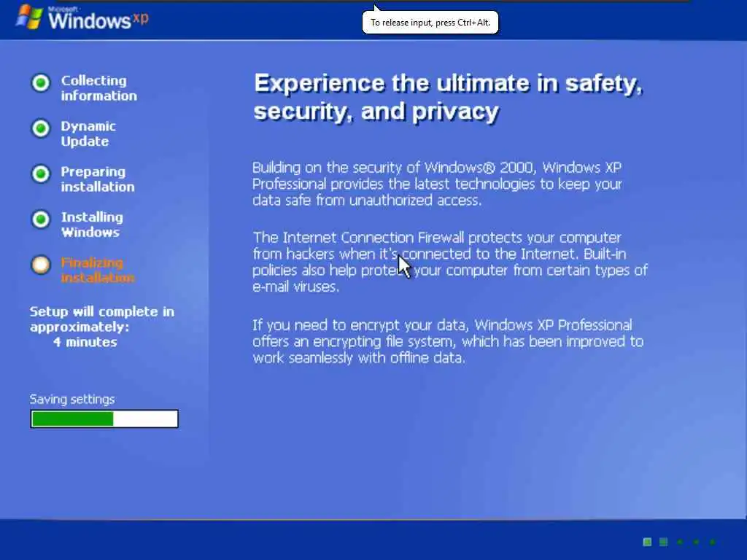
Task: Click the 'Installing Windows' label
Action: [x=92, y=225]
